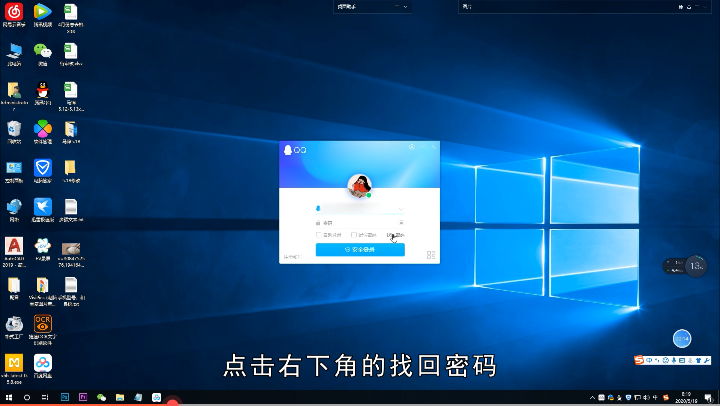Click the find password link
This screenshot has height=406, width=720.
[x=396, y=235]
